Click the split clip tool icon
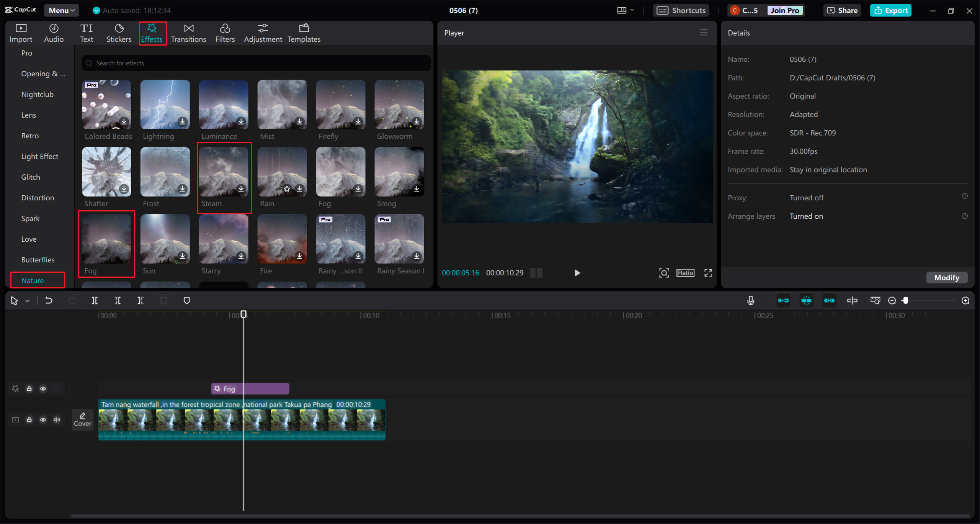980x524 pixels. coord(95,301)
